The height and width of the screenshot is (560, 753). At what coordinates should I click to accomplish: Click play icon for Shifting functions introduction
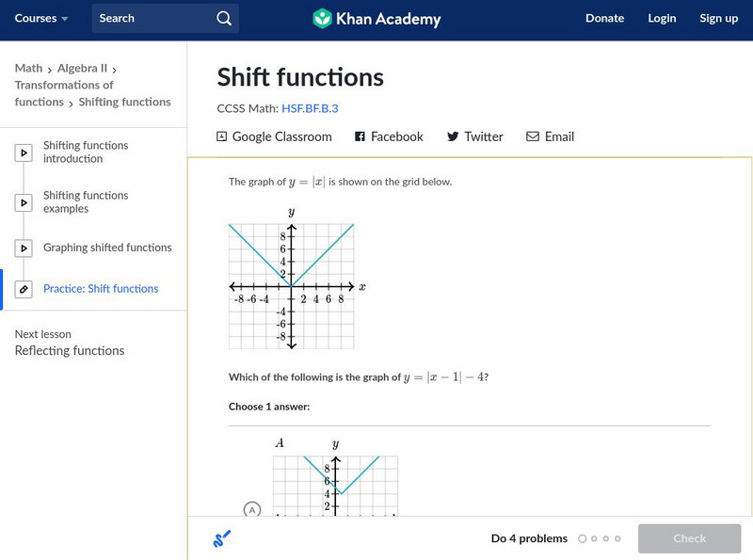(x=24, y=152)
